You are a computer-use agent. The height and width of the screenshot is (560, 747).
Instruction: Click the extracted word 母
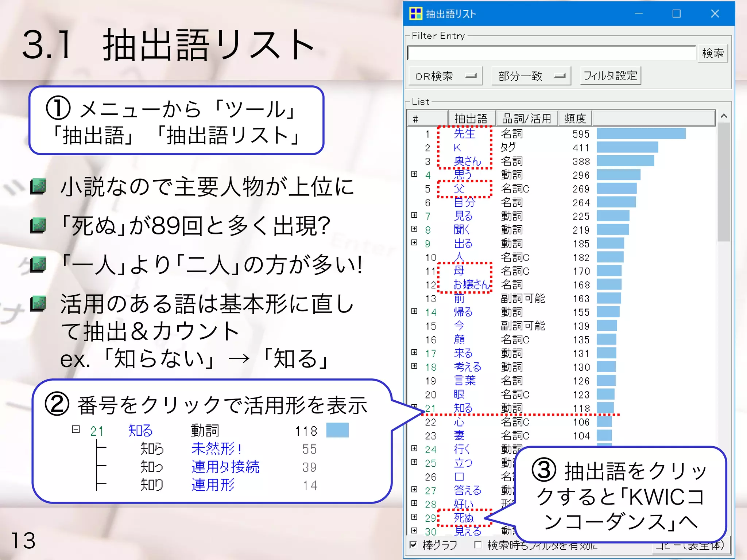(459, 271)
